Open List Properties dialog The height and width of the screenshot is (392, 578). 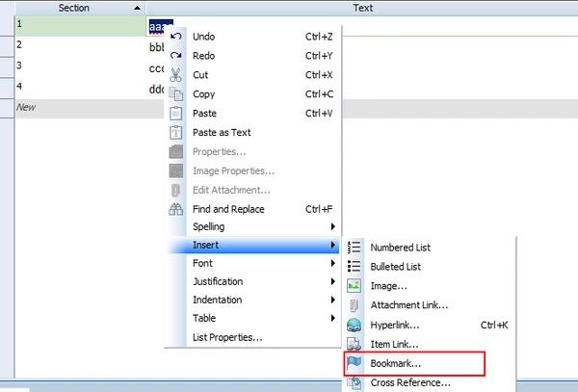(x=254, y=337)
